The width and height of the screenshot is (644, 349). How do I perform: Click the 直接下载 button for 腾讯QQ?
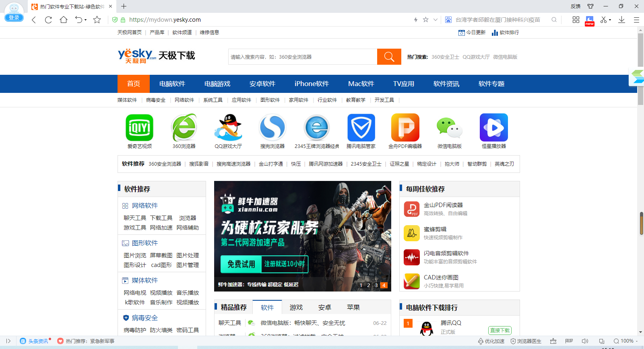[x=500, y=330]
